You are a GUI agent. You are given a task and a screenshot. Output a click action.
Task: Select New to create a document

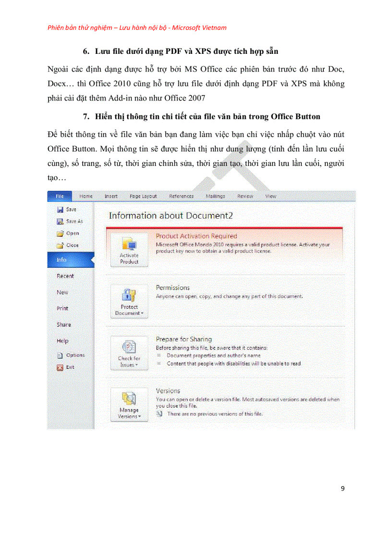[x=62, y=292]
